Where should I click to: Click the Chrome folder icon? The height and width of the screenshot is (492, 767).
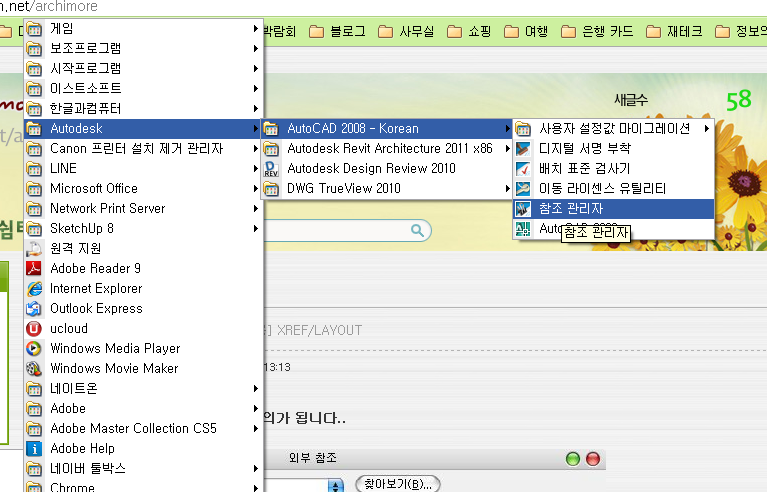pyautogui.click(x=34, y=487)
